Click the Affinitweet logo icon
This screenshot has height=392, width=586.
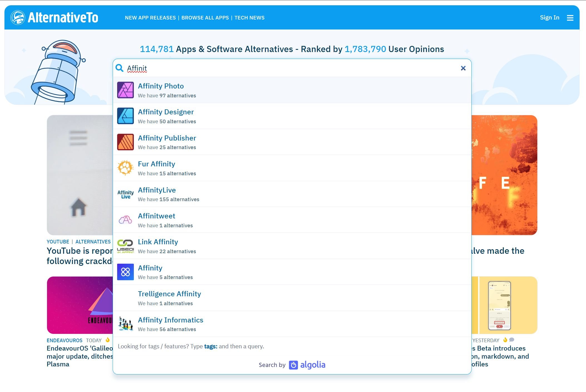(125, 220)
